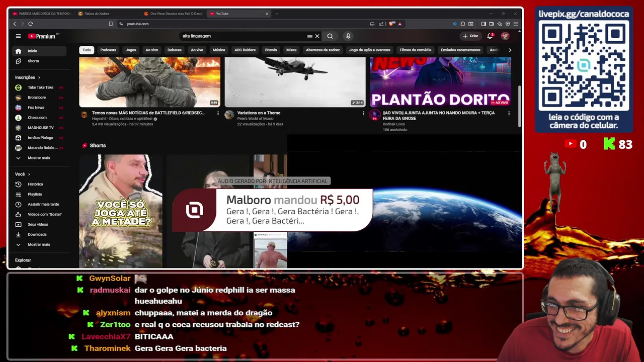Go back with the browser back arrow
644x362 pixels.
[15, 24]
